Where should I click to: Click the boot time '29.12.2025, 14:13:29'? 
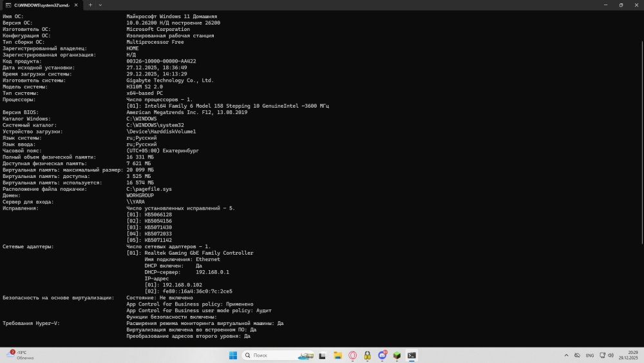pos(156,74)
